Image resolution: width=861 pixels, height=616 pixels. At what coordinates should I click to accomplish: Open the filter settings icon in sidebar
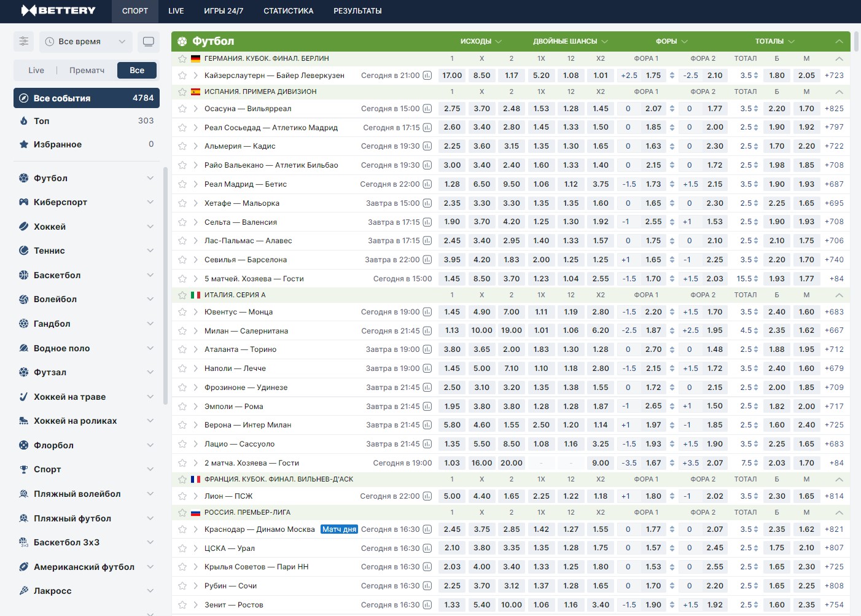tap(24, 41)
